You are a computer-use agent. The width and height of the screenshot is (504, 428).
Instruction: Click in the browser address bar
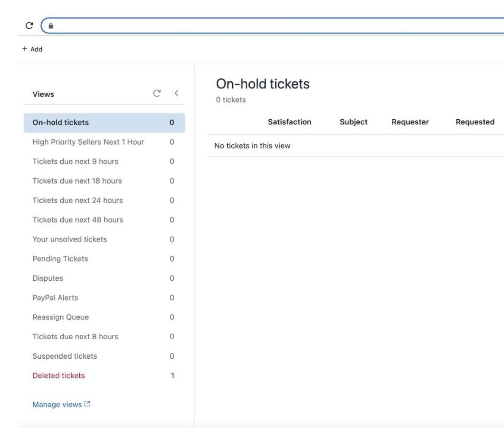coord(277,26)
